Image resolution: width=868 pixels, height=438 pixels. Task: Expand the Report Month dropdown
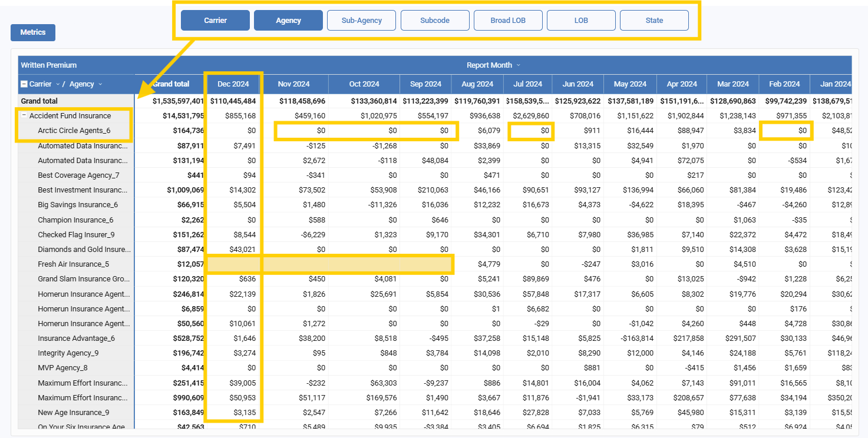pos(519,65)
